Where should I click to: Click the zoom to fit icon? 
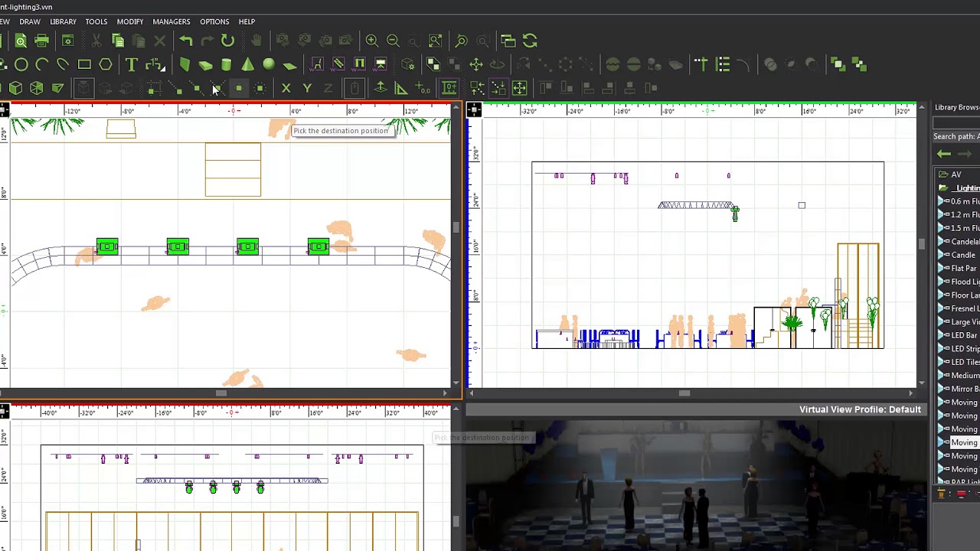pos(435,41)
